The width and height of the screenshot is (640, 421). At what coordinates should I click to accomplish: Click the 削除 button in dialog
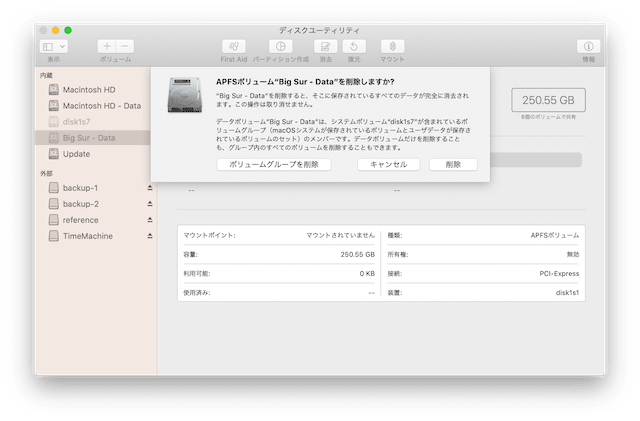tap(453, 165)
